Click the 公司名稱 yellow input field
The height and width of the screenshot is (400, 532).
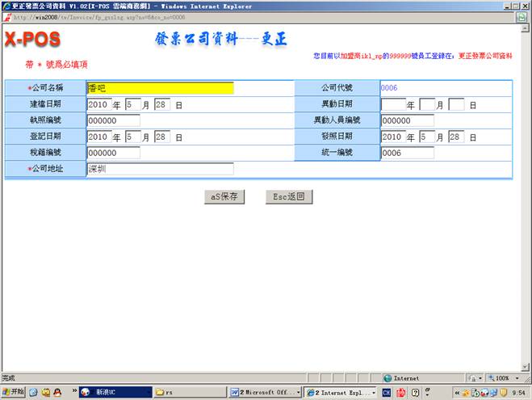point(160,88)
